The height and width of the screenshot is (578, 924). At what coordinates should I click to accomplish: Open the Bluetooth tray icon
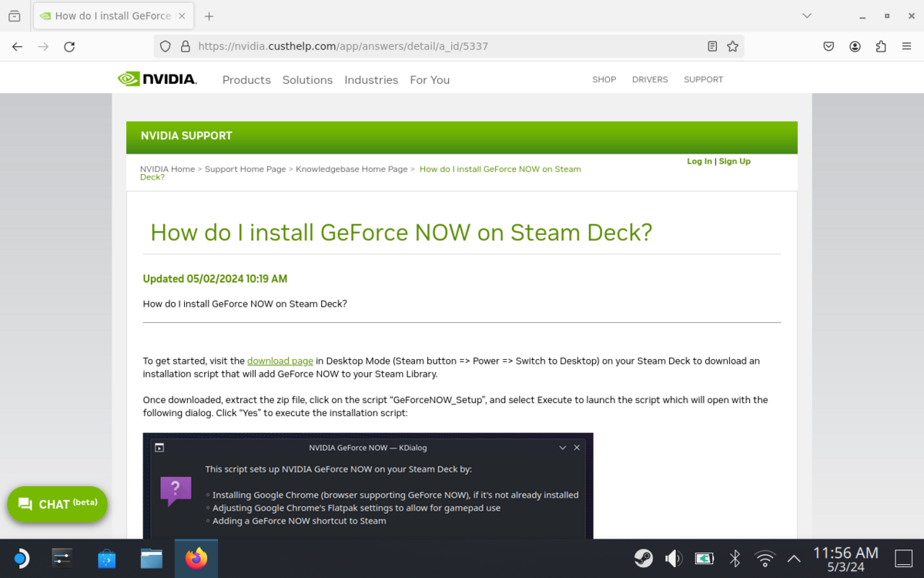click(735, 559)
